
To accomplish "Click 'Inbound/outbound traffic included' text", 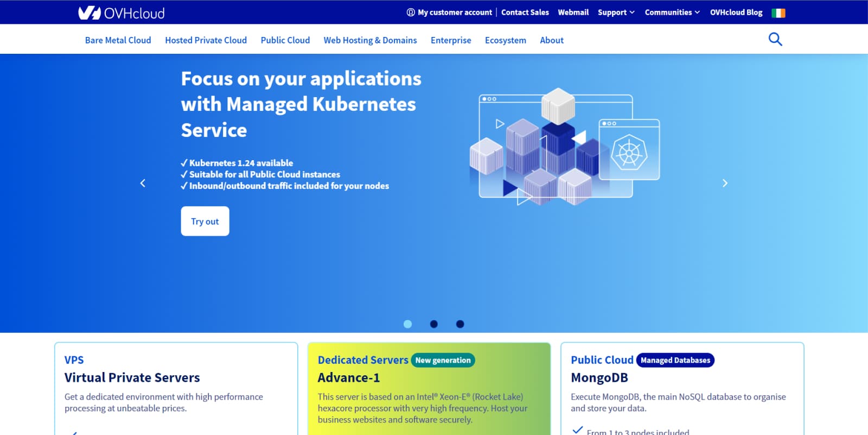I will point(289,186).
